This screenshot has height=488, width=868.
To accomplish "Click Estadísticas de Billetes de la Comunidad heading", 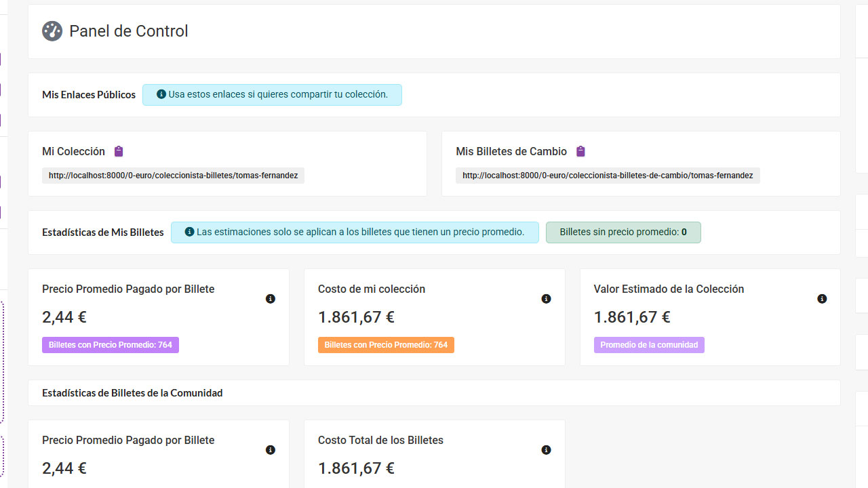I will [x=132, y=393].
